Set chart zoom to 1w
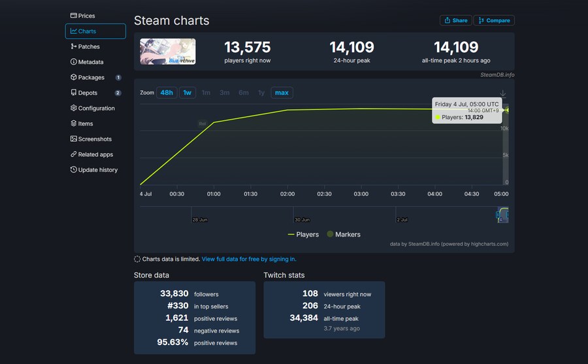 point(187,93)
